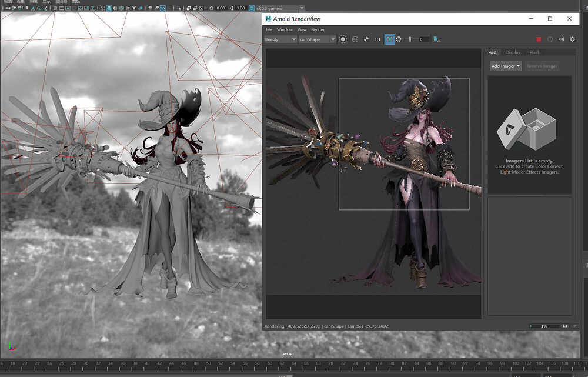Open the Beauty AOV dropdown
The width and height of the screenshot is (588, 377).
[x=280, y=39]
